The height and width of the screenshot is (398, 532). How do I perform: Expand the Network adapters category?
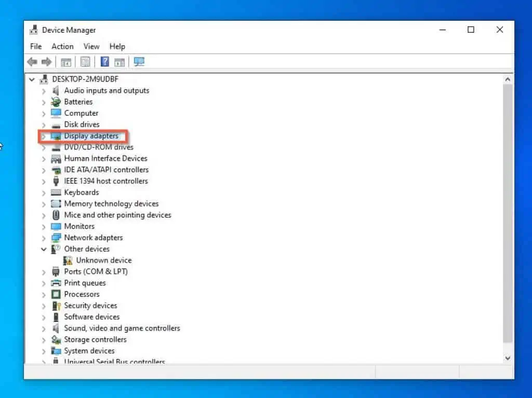(x=44, y=238)
